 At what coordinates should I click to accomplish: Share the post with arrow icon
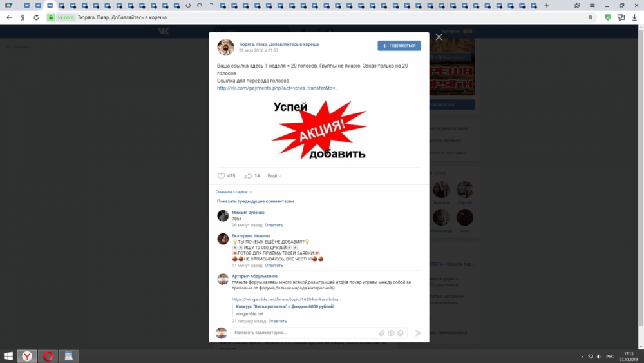click(248, 176)
